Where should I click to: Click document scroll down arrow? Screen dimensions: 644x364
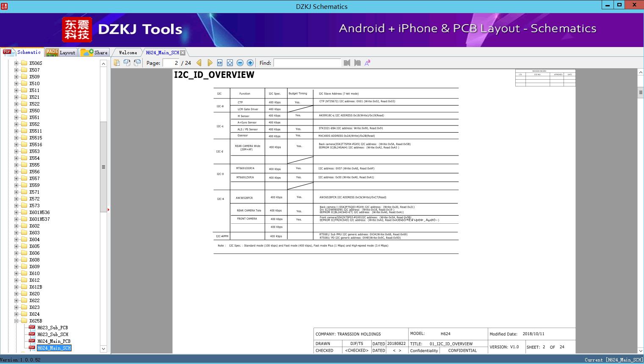(x=640, y=350)
